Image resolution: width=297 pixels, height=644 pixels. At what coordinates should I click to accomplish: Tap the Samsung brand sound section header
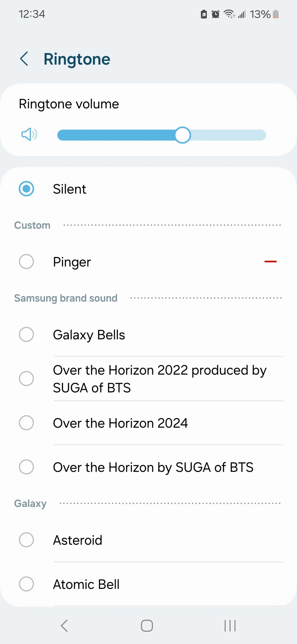pos(66,298)
